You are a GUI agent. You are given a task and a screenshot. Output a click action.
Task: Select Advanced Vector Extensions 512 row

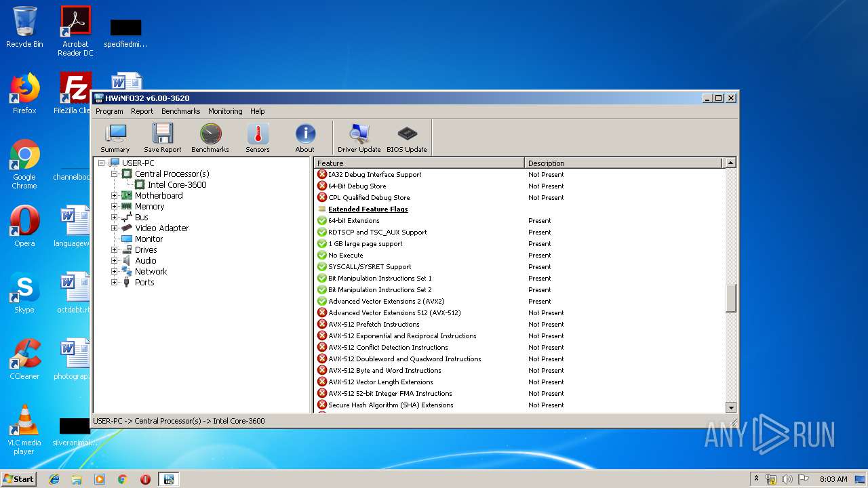pos(519,312)
